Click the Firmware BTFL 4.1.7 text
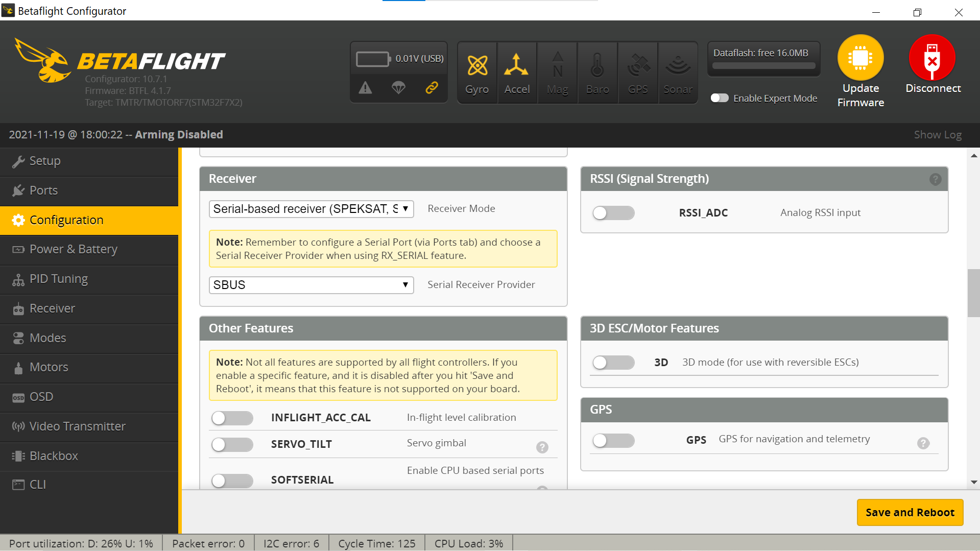Image resolution: width=980 pixels, height=551 pixels. tap(128, 91)
